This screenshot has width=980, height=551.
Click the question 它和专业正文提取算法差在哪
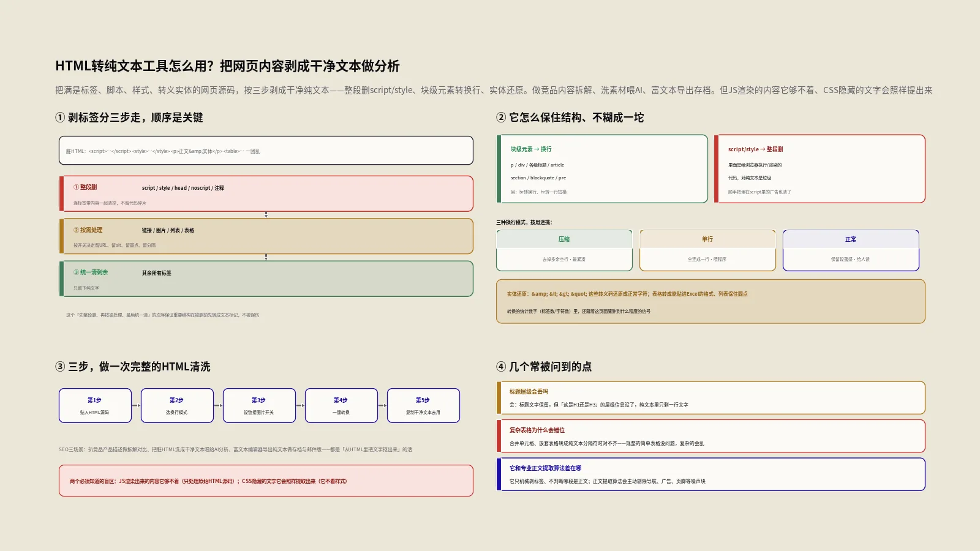click(x=545, y=468)
